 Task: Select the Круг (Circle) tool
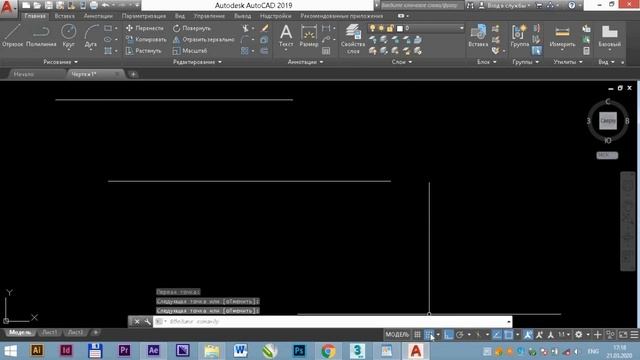(x=69, y=36)
